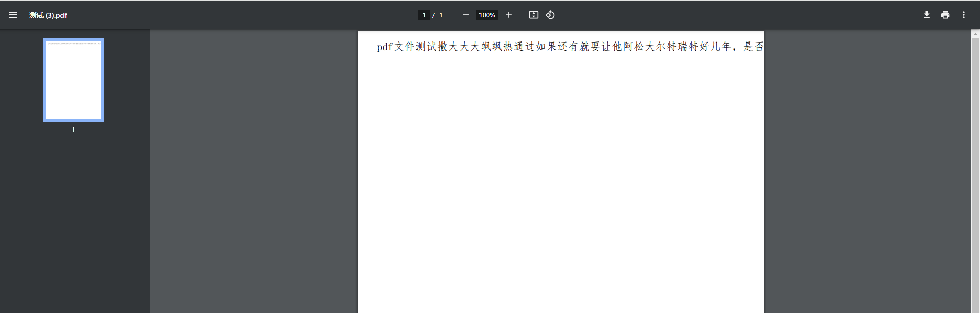Click the current page number field
Screen dimensions: 980x313
[424, 15]
